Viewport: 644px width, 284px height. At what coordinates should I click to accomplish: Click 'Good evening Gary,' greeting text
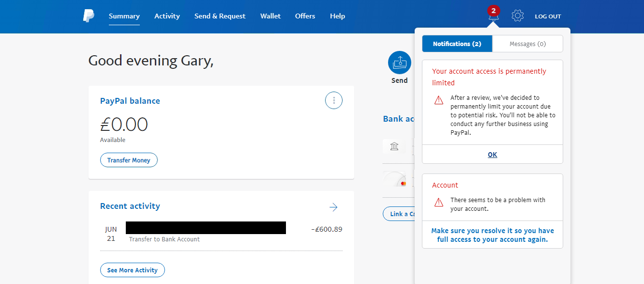coord(151,61)
